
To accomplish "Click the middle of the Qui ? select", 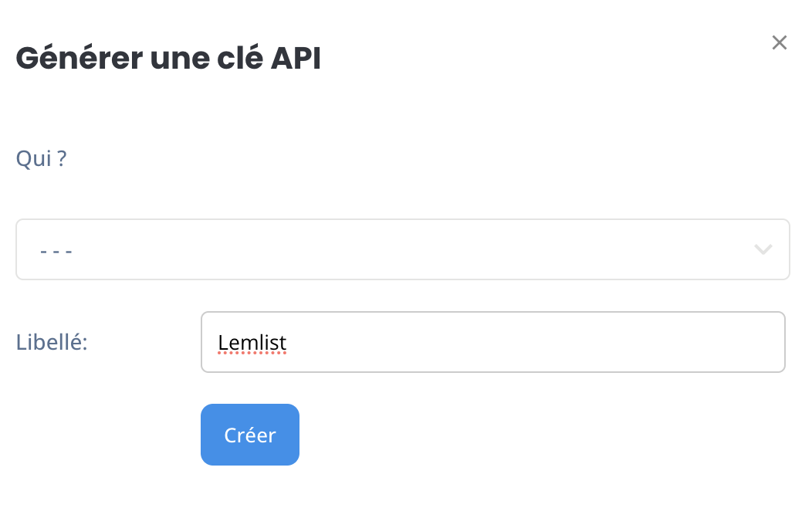I will pyautogui.click(x=402, y=249).
